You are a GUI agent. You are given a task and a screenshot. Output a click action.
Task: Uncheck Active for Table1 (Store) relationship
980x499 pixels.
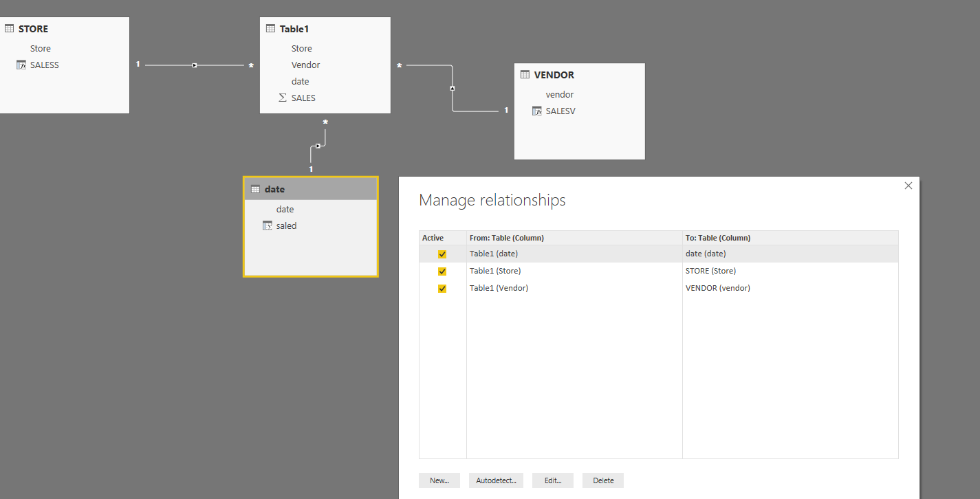coord(442,271)
